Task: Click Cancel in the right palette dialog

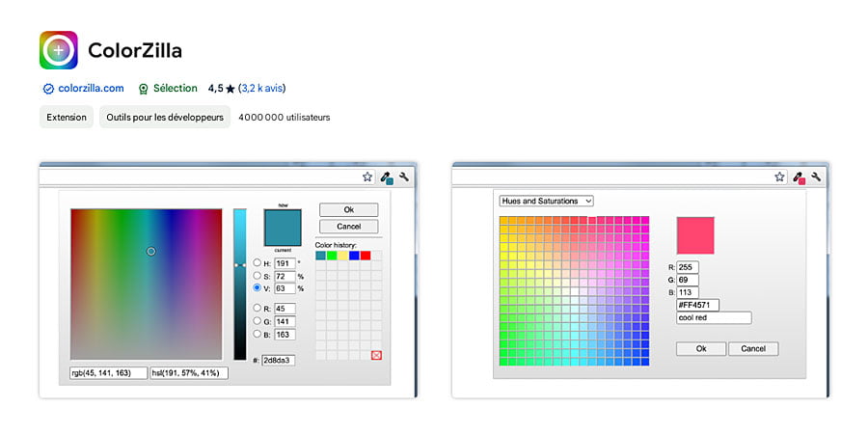Action: click(753, 349)
